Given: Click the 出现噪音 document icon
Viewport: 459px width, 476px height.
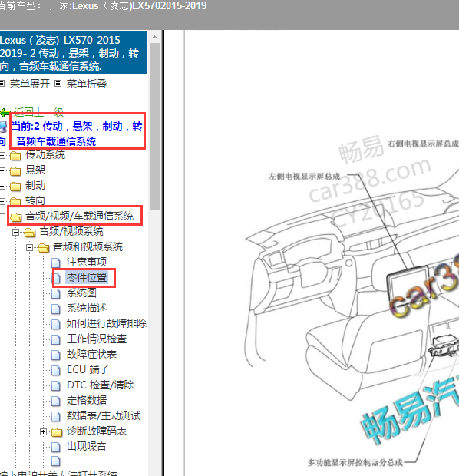Looking at the screenshot, I should tap(55, 447).
